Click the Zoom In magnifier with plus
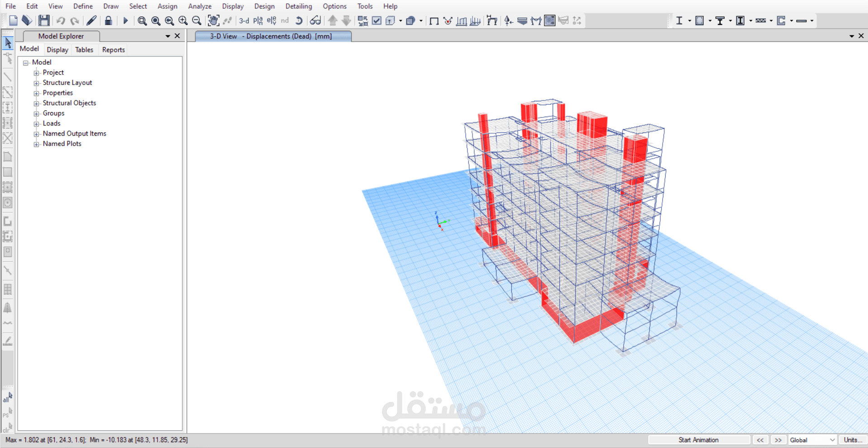This screenshot has width=868, height=448. [183, 20]
